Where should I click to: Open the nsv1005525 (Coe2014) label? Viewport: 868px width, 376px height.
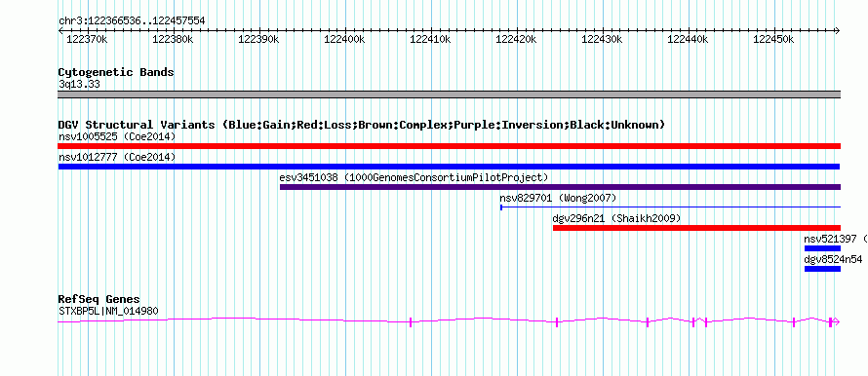coord(117,136)
